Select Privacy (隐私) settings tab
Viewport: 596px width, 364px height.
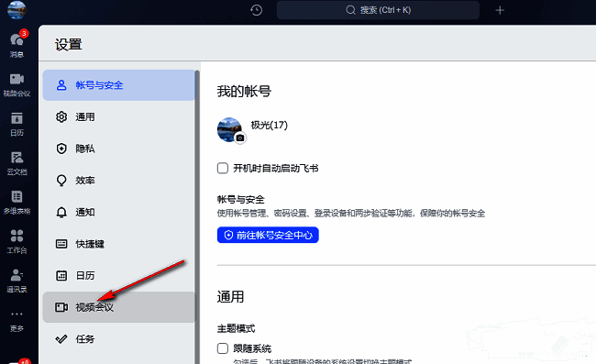(x=119, y=149)
